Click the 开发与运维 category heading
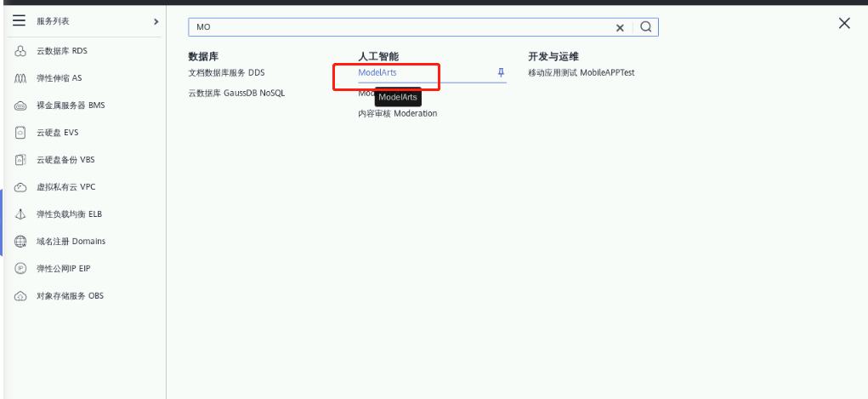 (553, 56)
